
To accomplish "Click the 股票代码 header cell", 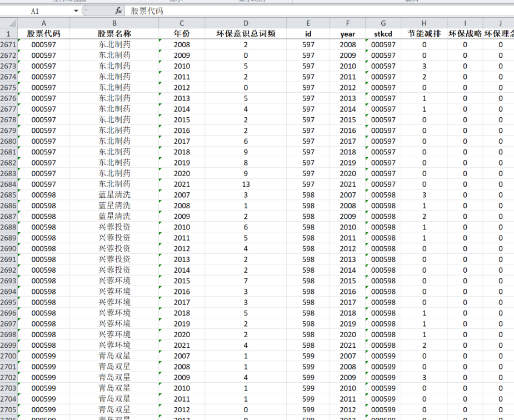I will tap(43, 34).
